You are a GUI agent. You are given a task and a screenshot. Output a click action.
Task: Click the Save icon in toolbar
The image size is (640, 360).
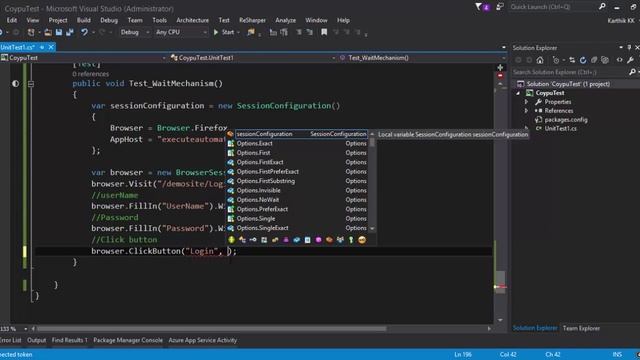tap(59, 32)
